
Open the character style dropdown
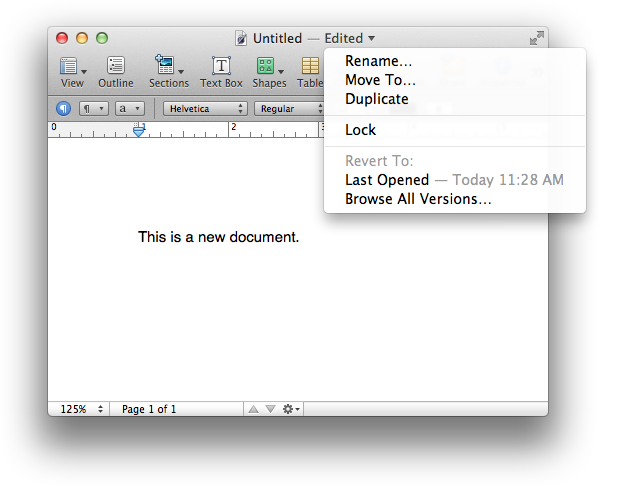pos(130,108)
